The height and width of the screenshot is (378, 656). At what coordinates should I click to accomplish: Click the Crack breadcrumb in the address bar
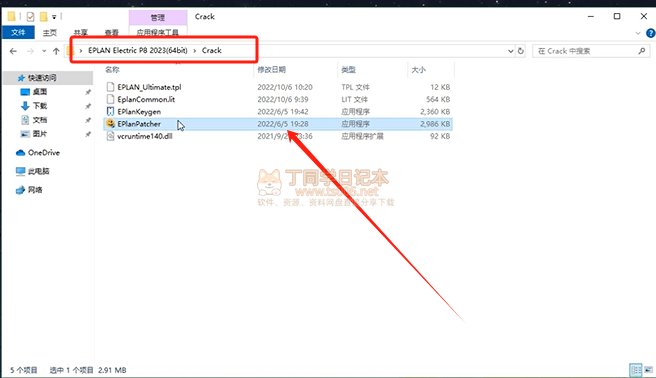pyautogui.click(x=212, y=50)
